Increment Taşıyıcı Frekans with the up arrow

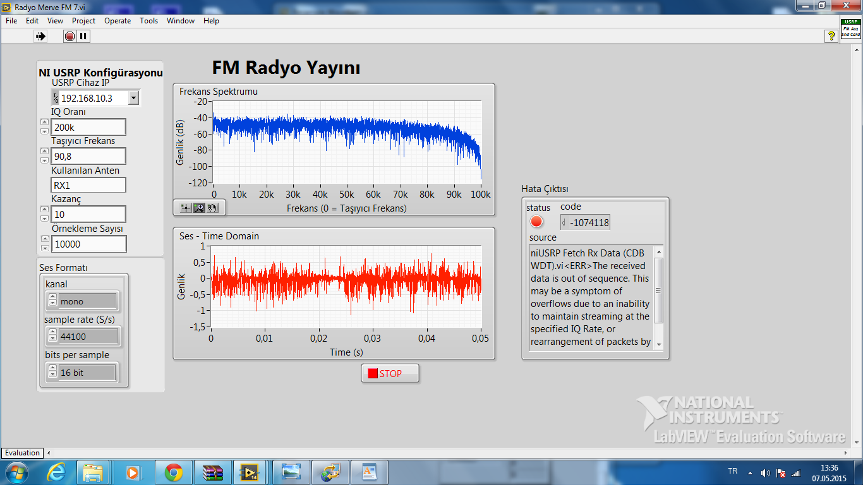(x=44, y=152)
